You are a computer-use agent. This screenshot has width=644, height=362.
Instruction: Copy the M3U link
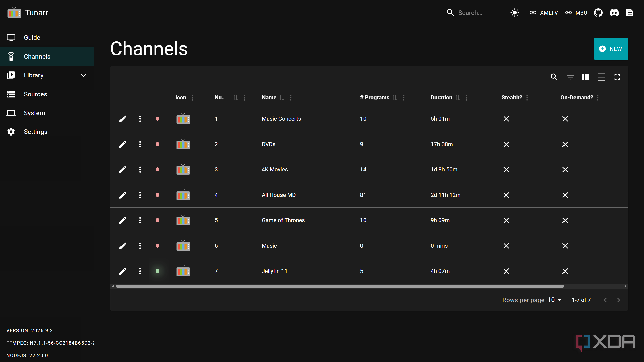point(576,13)
